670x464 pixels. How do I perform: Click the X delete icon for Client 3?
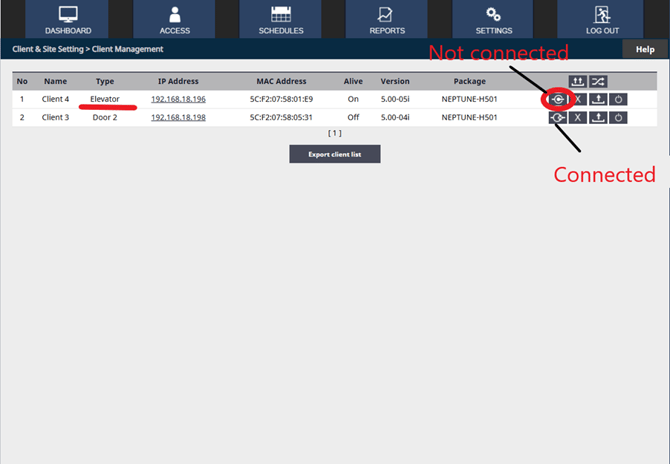[x=578, y=117]
